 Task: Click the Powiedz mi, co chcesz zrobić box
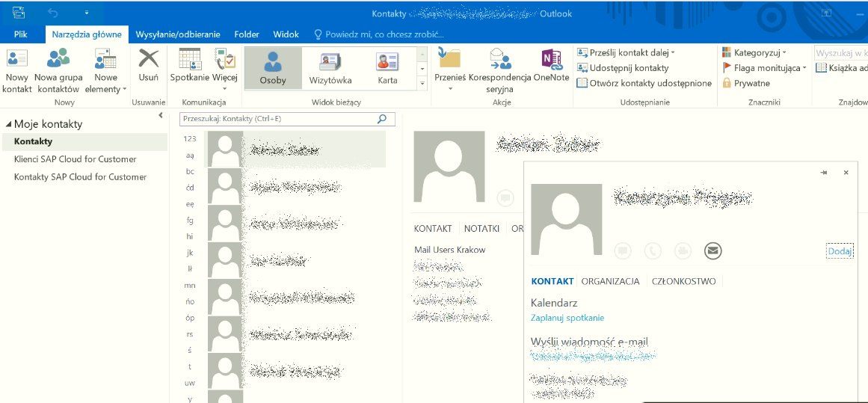379,34
